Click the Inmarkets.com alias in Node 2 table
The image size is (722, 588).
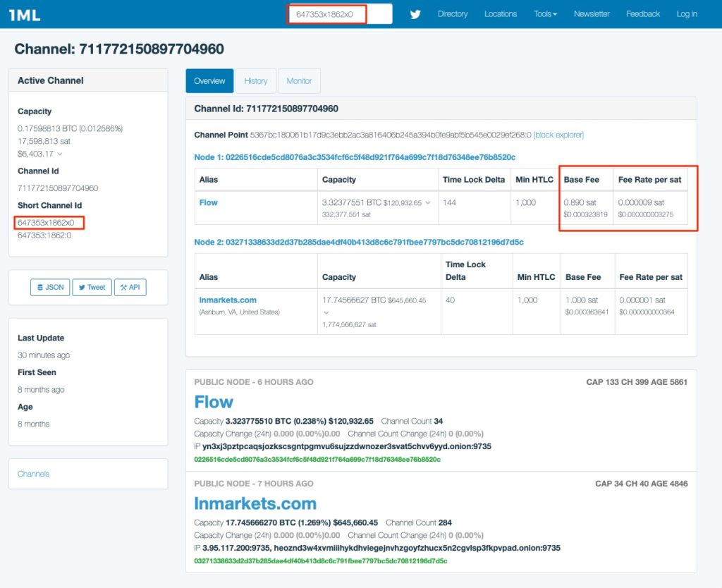point(228,300)
